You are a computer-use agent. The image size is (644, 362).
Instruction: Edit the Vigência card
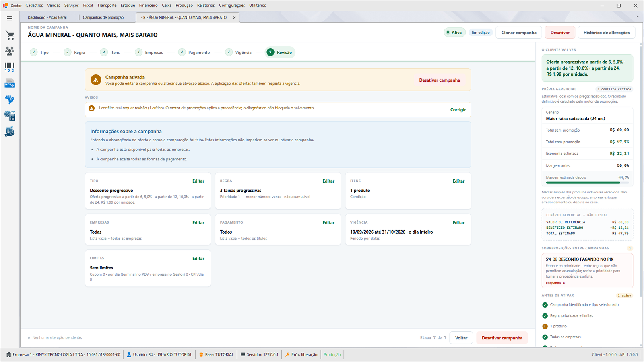click(x=458, y=223)
